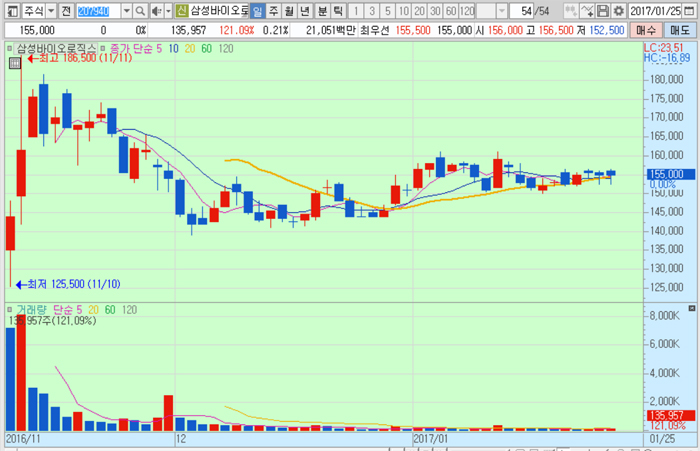Image resolution: width=700 pixels, height=451 pixels.
Task: Expand the dropdown arrow next to the speaker
Action: (168, 11)
